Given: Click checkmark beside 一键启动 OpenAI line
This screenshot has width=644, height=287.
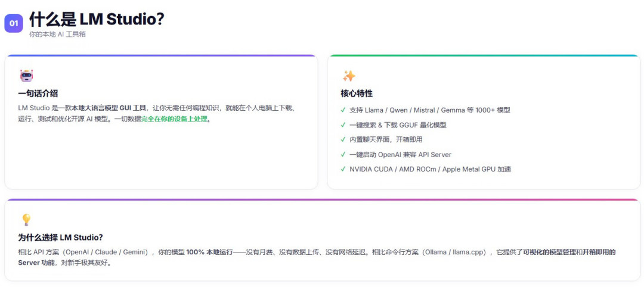Looking at the screenshot, I should coord(343,154).
